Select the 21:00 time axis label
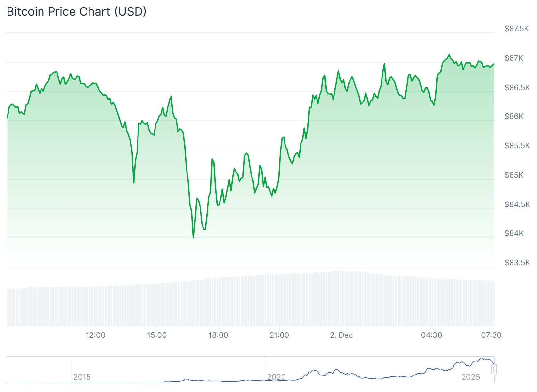This screenshot has height=392, width=537. [x=279, y=335]
